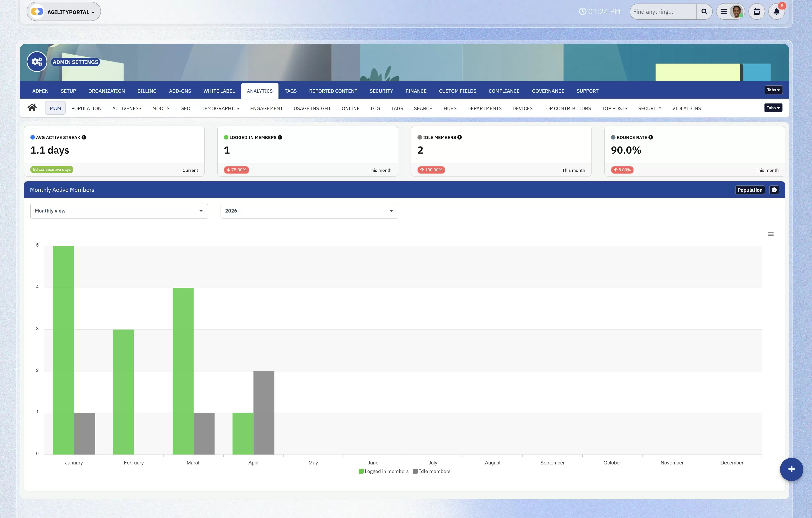
Task: Open the Tabs dropdown on main nav bar
Action: click(x=773, y=90)
